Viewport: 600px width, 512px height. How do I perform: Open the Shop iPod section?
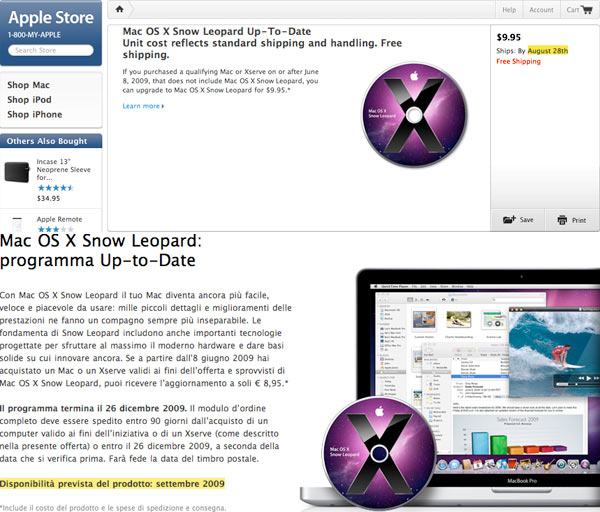[29, 99]
